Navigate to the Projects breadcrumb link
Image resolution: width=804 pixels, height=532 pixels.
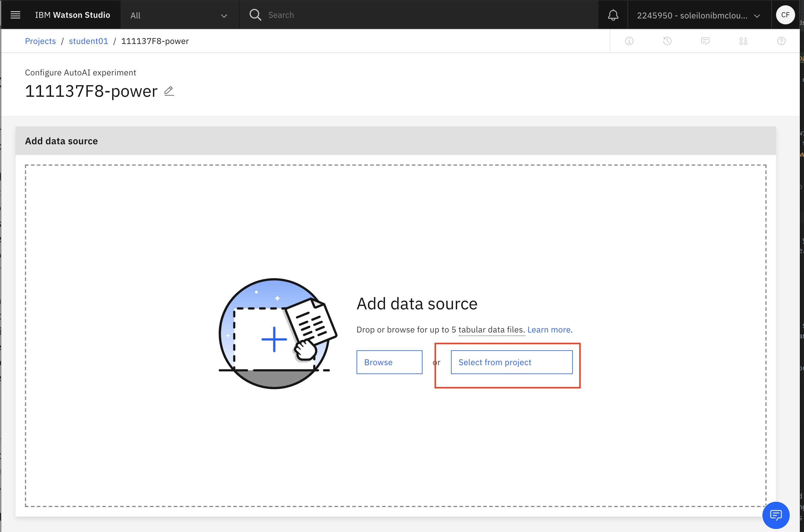pyautogui.click(x=40, y=41)
